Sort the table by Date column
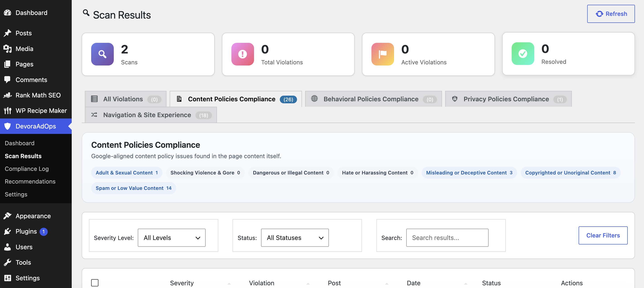The width and height of the screenshot is (644, 288). (x=413, y=283)
